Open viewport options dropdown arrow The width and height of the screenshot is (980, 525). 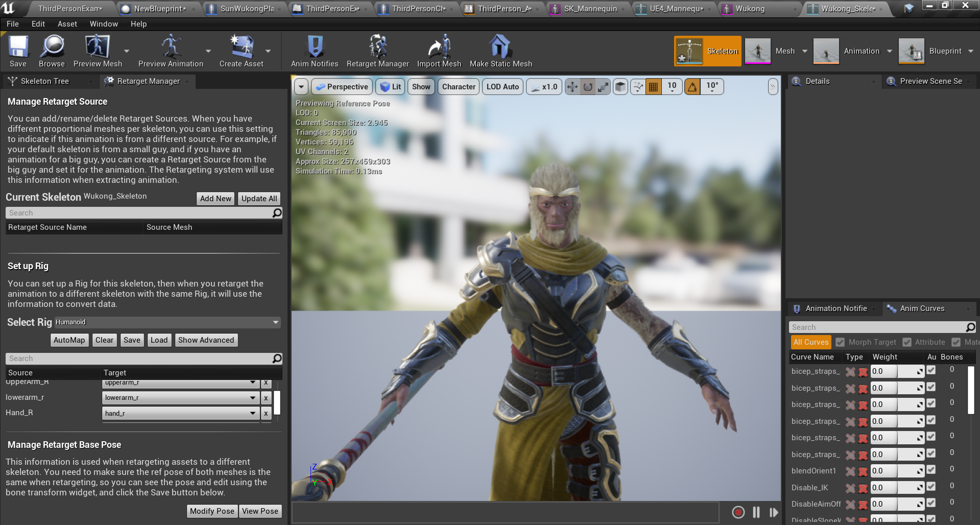(301, 87)
